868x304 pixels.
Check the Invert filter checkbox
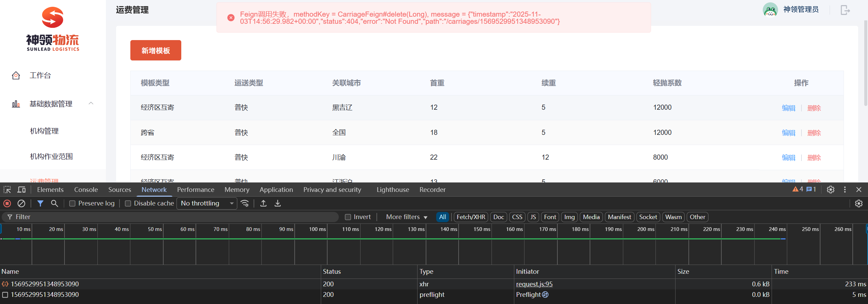348,217
